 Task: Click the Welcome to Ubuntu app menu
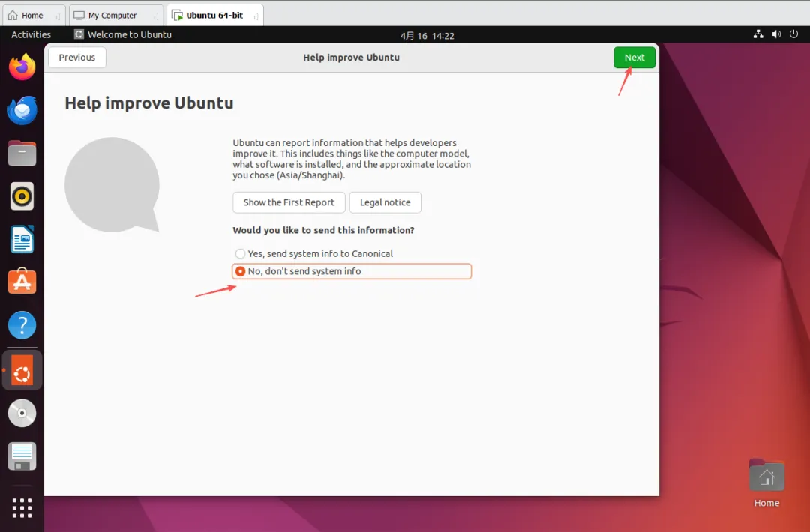coord(123,34)
